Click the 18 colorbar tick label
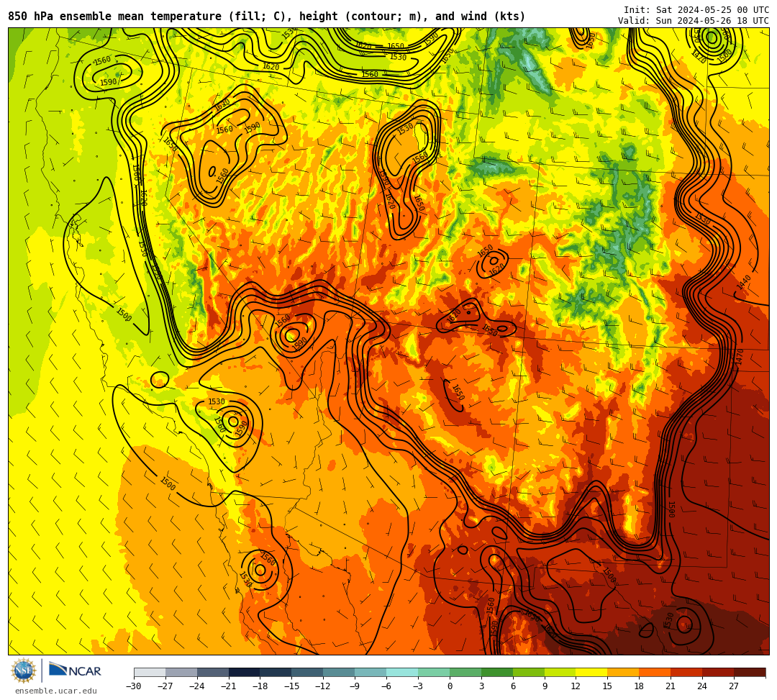This screenshot has width=777, height=700. coord(640,686)
